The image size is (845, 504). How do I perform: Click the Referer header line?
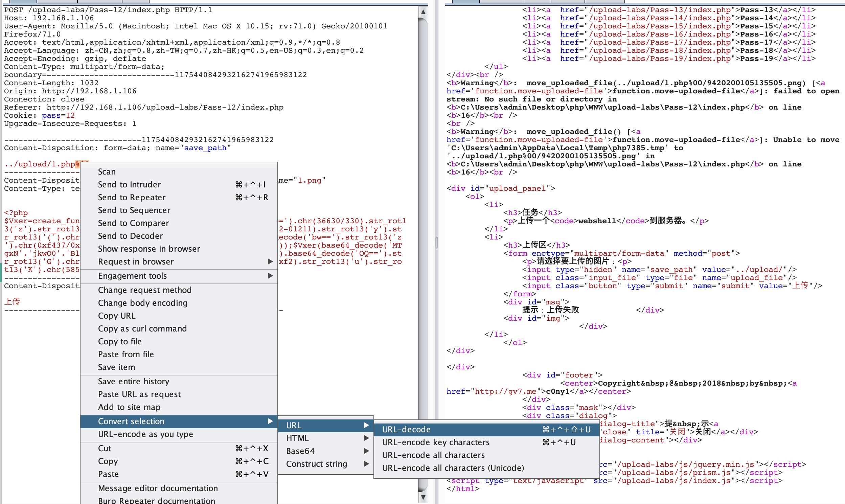tap(144, 107)
